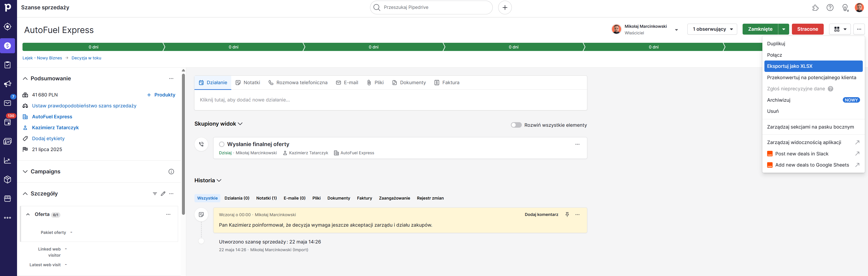The image size is (868, 276).
Task: Open Ustaw prawdopodobieństwo szans sprzedaży link
Action: 84,106
